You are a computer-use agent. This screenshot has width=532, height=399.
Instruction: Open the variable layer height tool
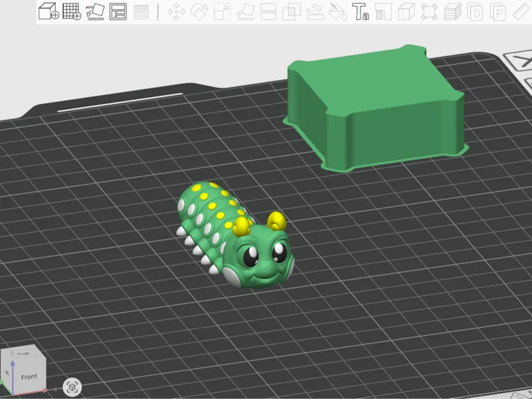point(141,11)
